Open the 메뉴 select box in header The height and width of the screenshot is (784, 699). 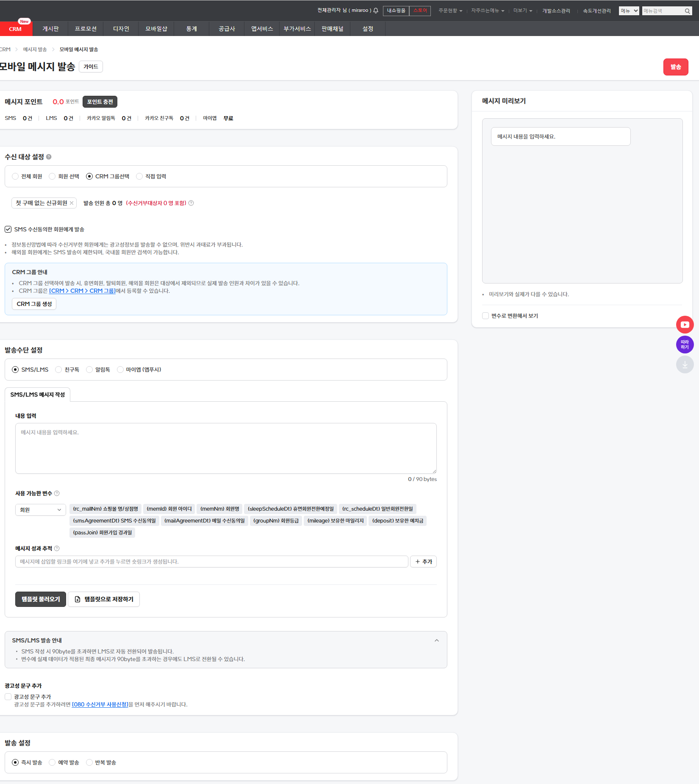pos(629,11)
